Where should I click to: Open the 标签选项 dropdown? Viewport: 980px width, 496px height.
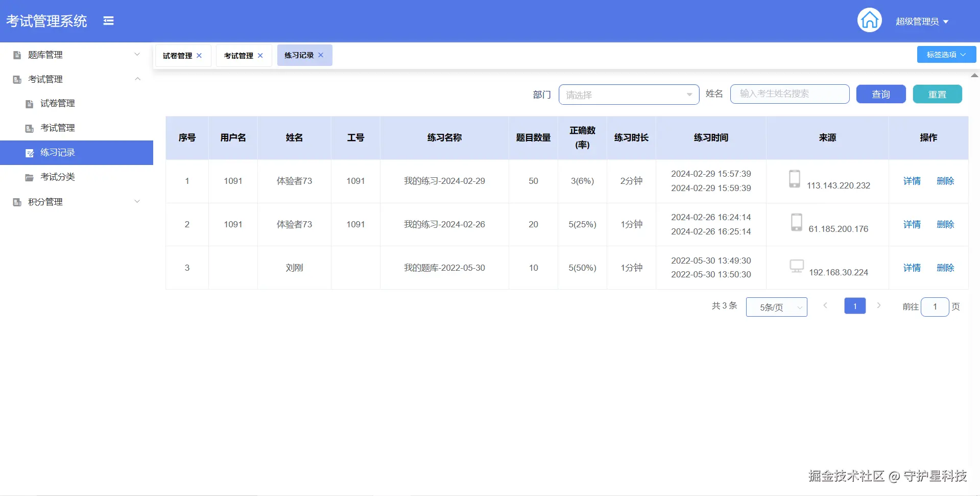946,54
